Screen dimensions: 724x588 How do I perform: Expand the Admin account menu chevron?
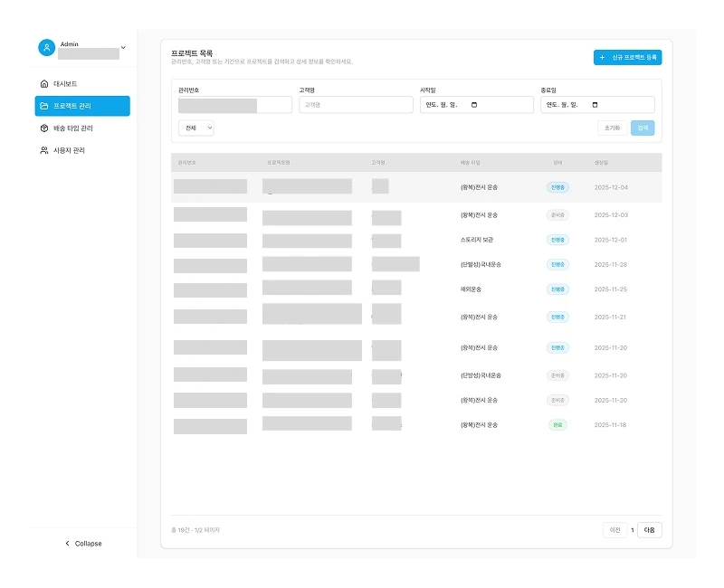coord(123,48)
